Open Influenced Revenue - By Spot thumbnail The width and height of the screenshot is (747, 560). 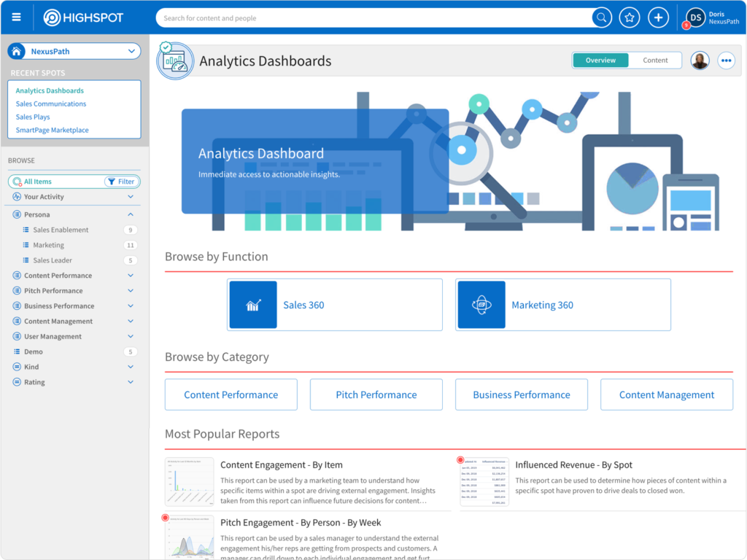coord(484,481)
